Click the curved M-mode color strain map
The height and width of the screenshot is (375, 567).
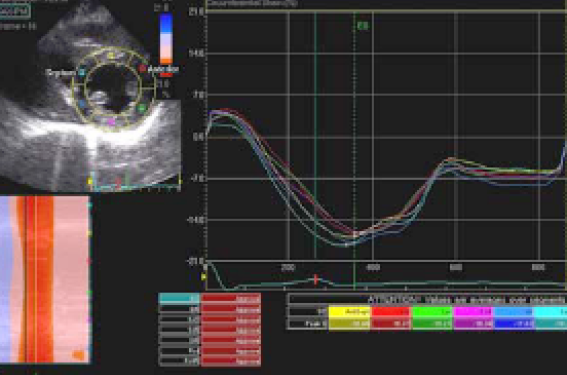click(44, 279)
